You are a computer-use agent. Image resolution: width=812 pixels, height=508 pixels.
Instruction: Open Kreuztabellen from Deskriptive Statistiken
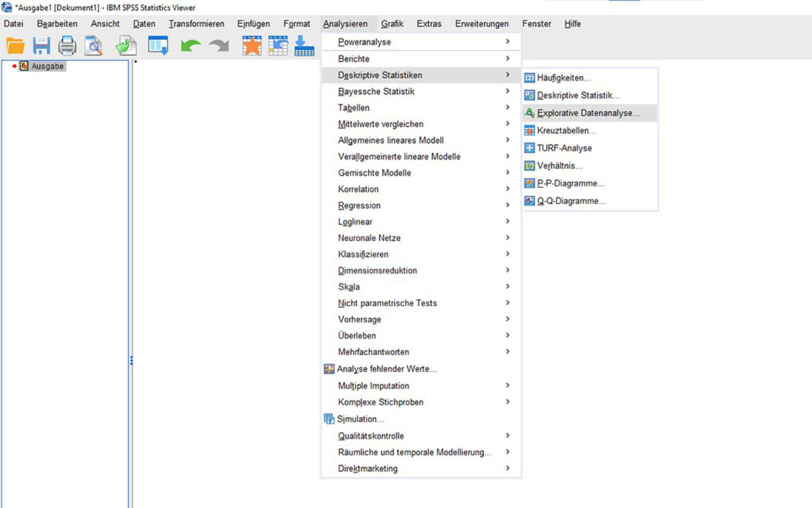click(x=566, y=131)
